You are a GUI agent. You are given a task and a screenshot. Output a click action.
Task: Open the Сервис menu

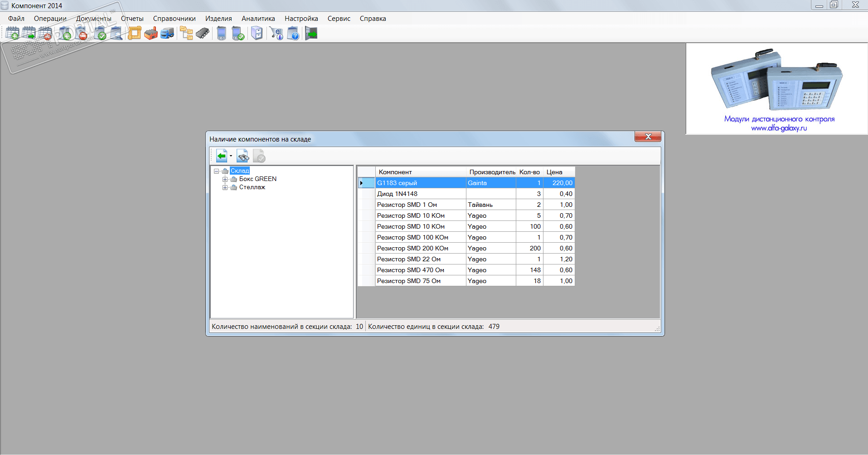(x=339, y=19)
